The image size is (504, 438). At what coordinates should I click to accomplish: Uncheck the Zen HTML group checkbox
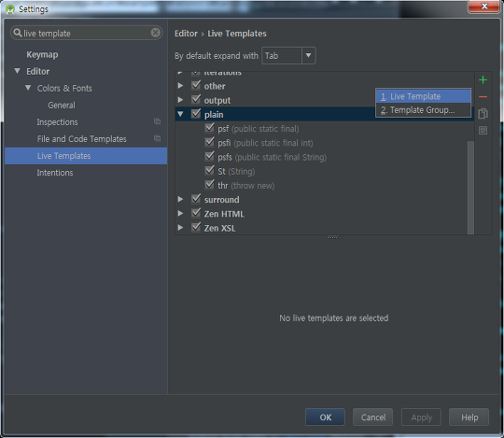[196, 213]
